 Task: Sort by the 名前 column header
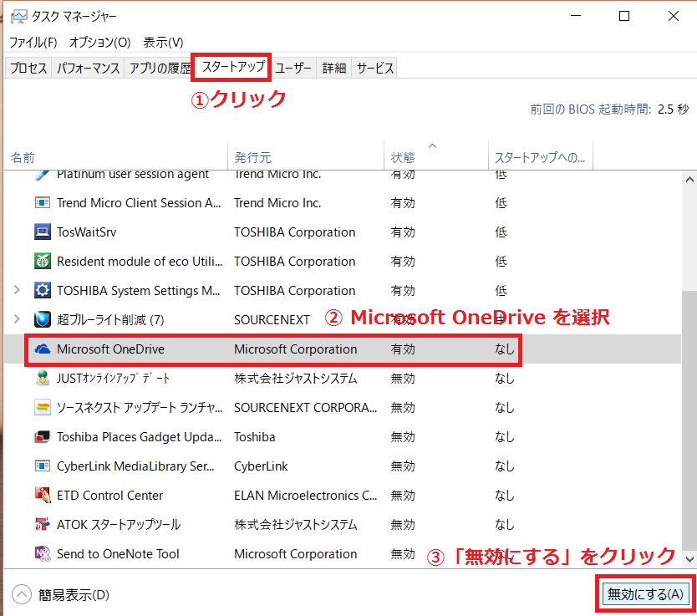(x=115, y=157)
